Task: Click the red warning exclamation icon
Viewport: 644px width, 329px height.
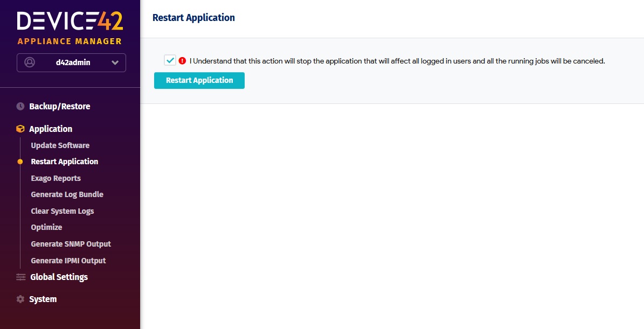Action: pyautogui.click(x=182, y=61)
